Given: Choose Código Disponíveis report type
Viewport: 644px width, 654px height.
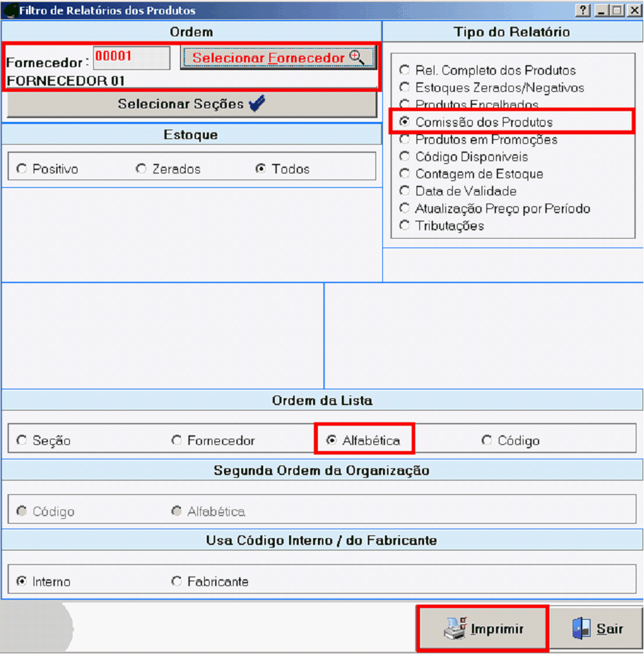Looking at the screenshot, I should (x=405, y=157).
